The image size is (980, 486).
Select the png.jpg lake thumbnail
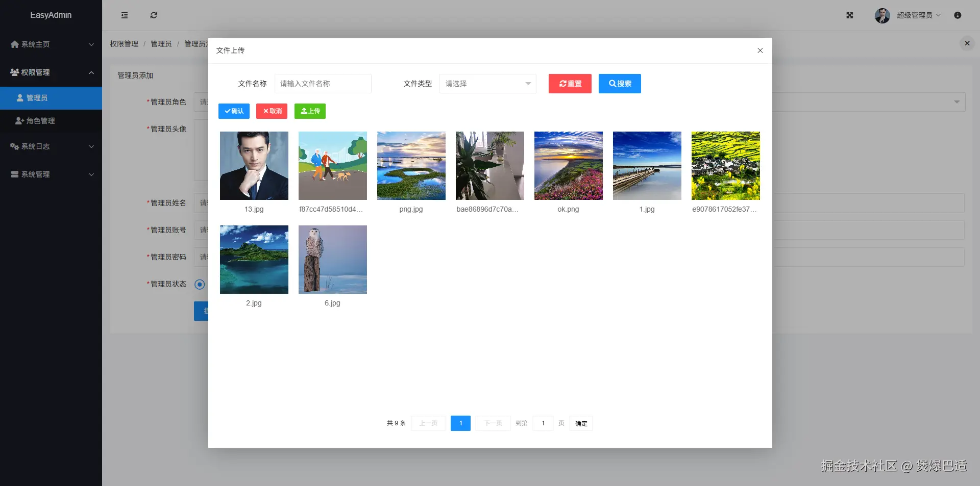(x=411, y=166)
